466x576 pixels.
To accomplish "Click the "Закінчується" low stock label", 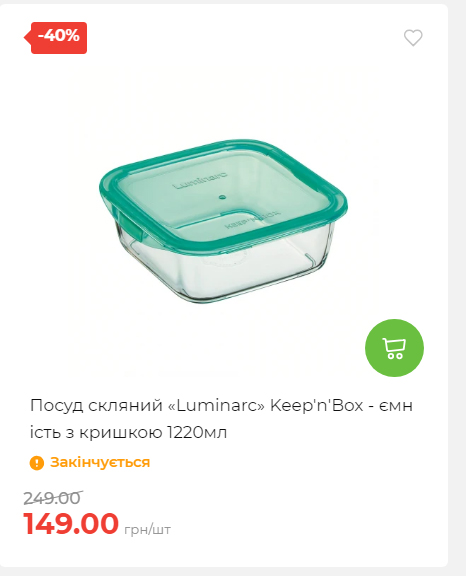I will pyautogui.click(x=100, y=462).
